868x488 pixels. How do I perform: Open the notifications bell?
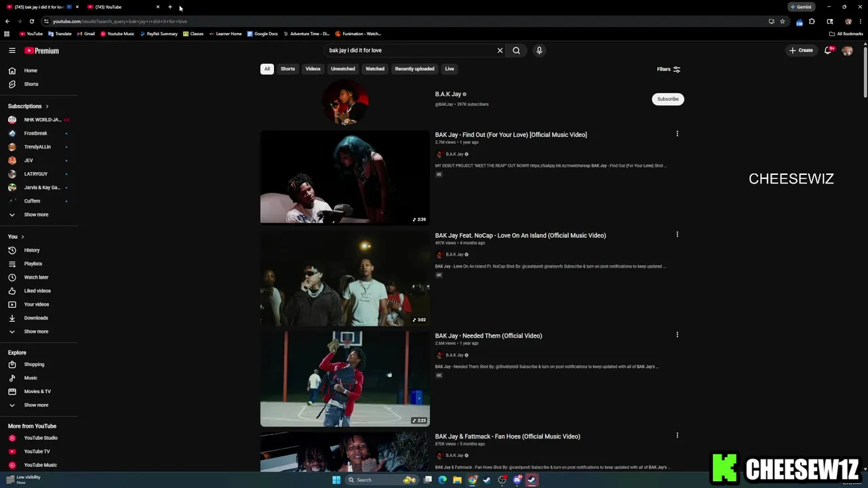tap(828, 50)
